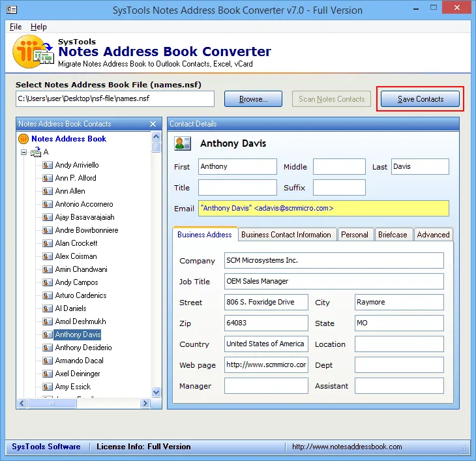Open the Personal tab
Image resolution: width=476 pixels, height=461 pixels.
tap(355, 235)
